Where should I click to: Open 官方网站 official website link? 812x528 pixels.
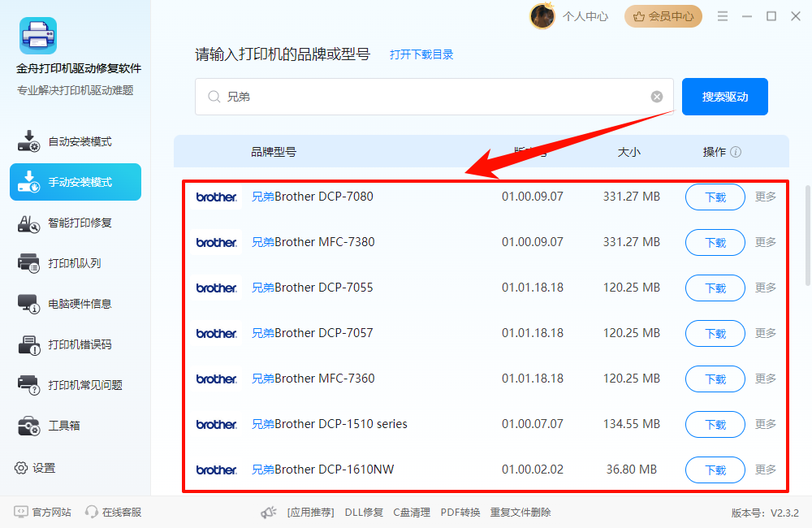click(42, 513)
